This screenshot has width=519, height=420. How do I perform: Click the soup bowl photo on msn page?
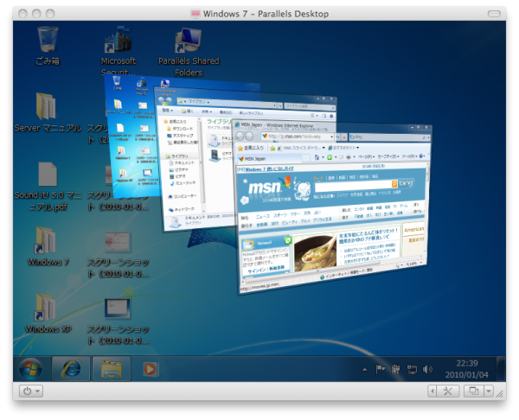(315, 252)
